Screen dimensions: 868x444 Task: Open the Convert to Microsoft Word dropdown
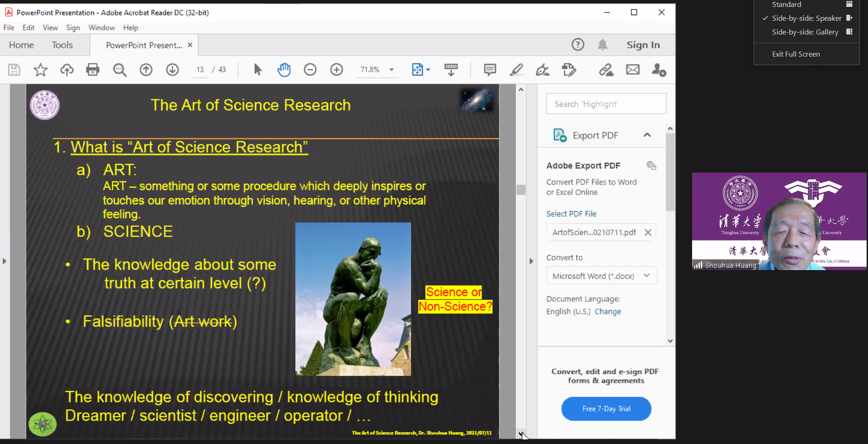click(601, 276)
